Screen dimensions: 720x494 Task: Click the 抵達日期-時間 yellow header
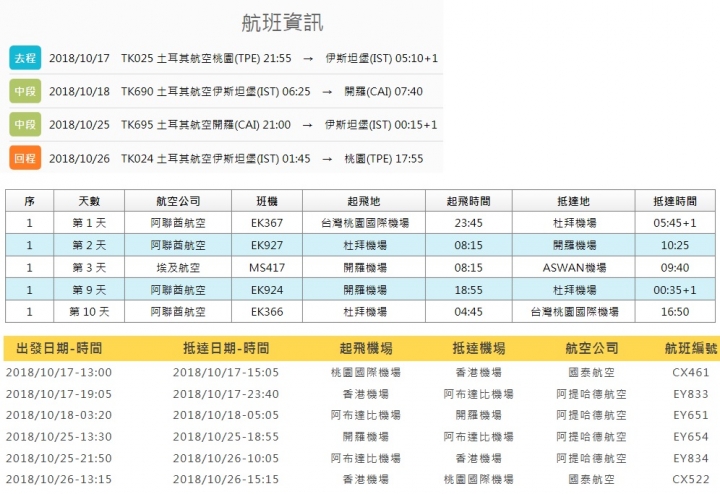tap(226, 348)
